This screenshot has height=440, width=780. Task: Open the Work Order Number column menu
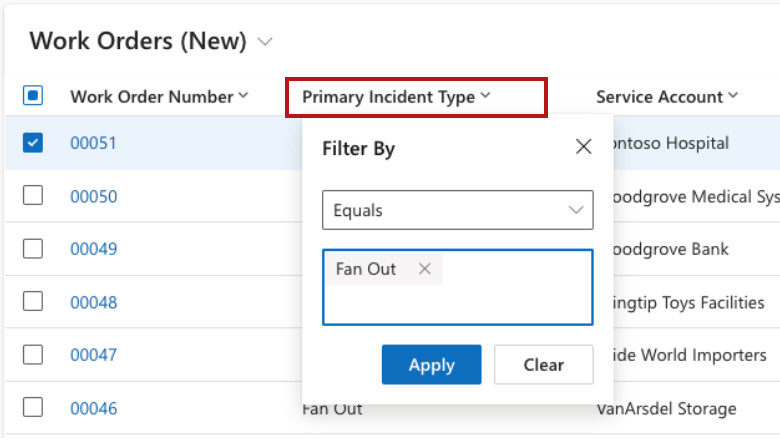tap(159, 97)
